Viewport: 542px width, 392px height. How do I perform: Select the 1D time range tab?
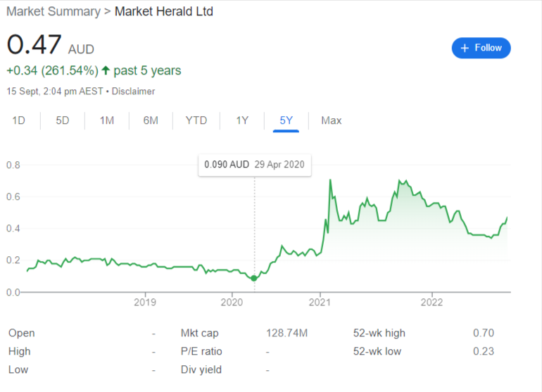pyautogui.click(x=19, y=120)
